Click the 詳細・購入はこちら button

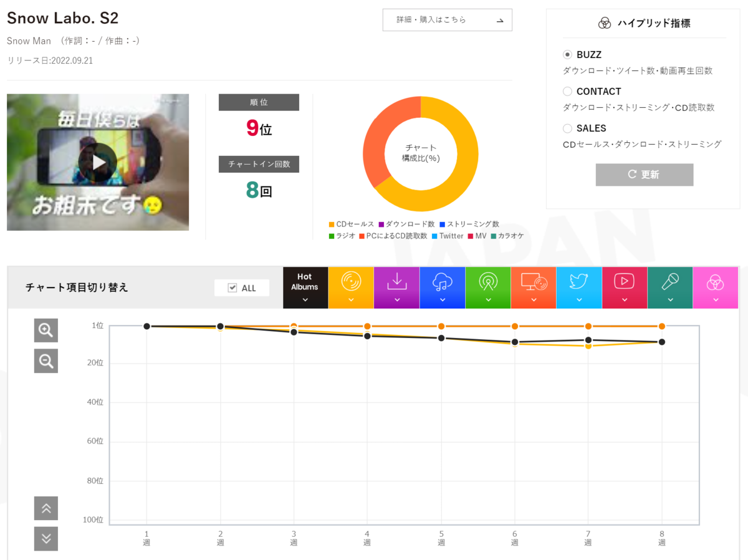click(x=448, y=20)
